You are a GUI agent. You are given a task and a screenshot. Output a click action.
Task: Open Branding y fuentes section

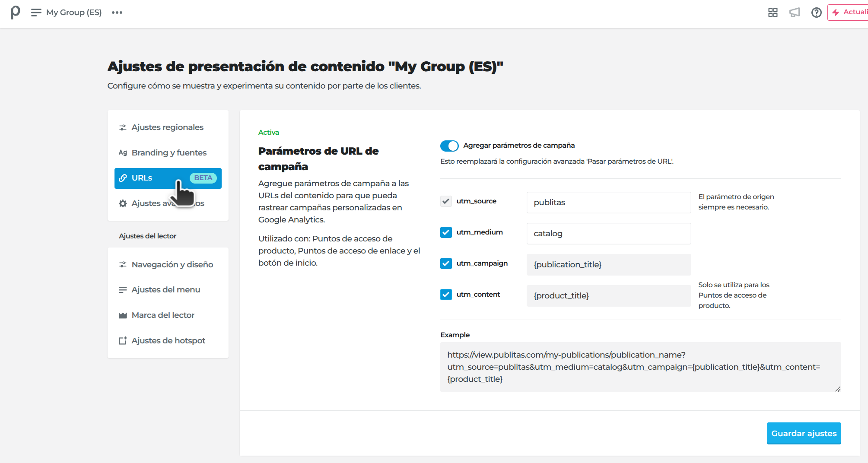point(168,153)
